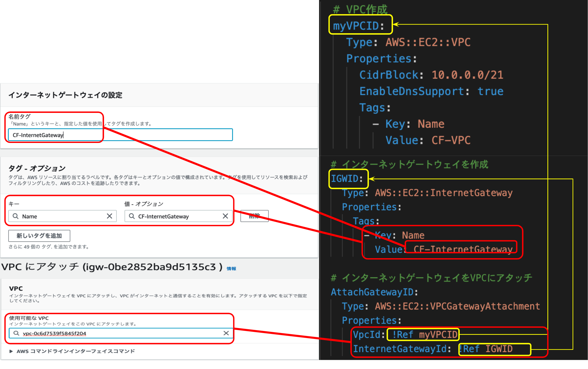Click the !Ref myVPCID value in code
This screenshot has height=369, width=588.
point(424,335)
